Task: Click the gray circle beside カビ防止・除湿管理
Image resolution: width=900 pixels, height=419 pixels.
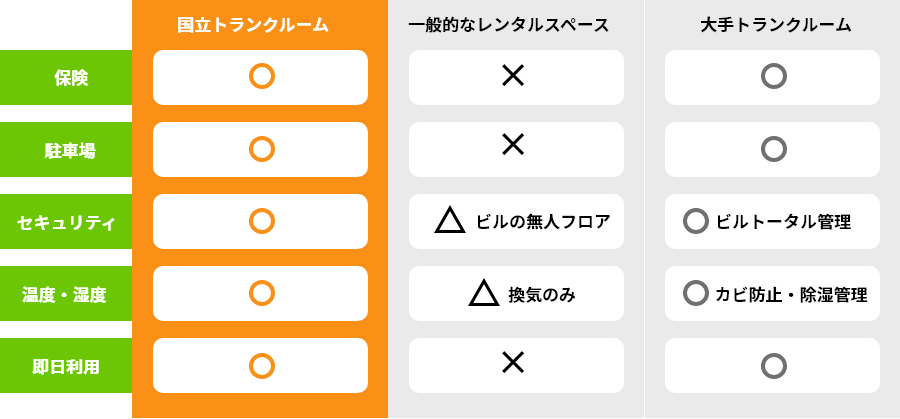Action: (695, 293)
